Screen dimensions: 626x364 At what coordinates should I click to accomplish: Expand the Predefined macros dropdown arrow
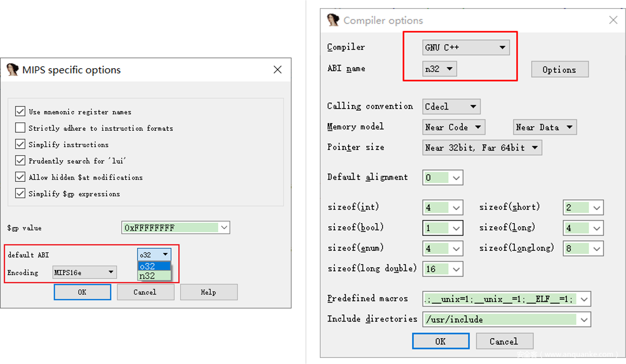pos(585,299)
